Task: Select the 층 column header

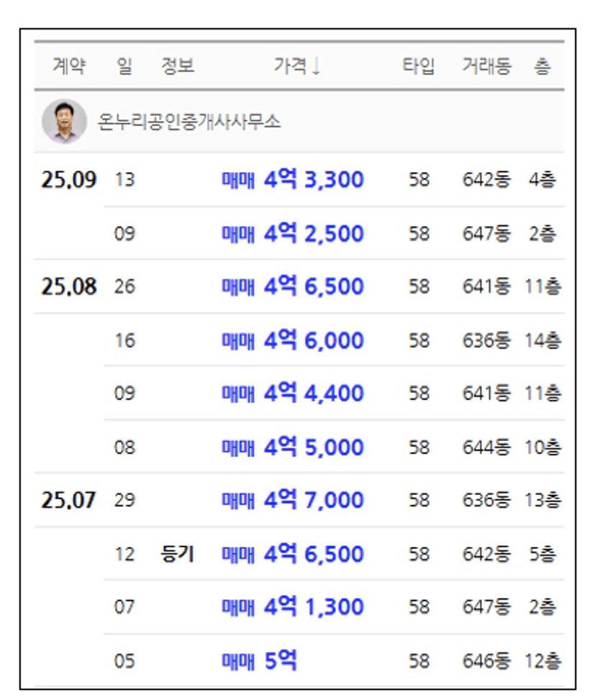Action: tap(542, 66)
